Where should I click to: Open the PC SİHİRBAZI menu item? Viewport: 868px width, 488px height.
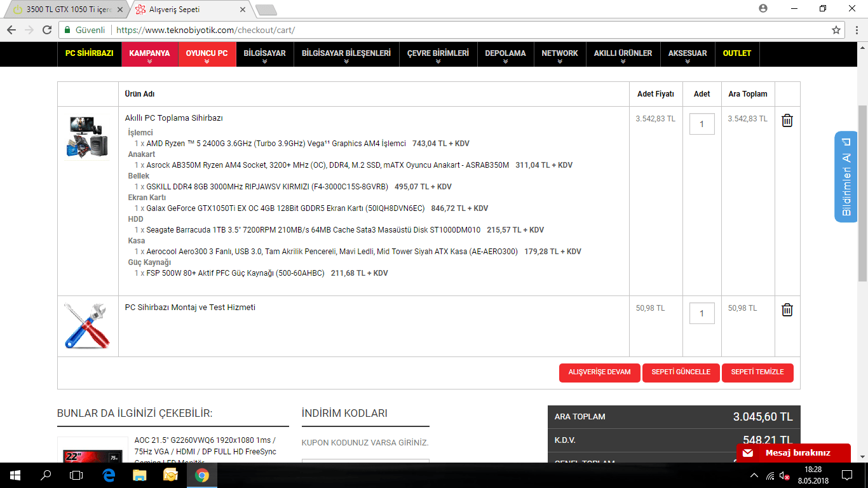click(89, 54)
